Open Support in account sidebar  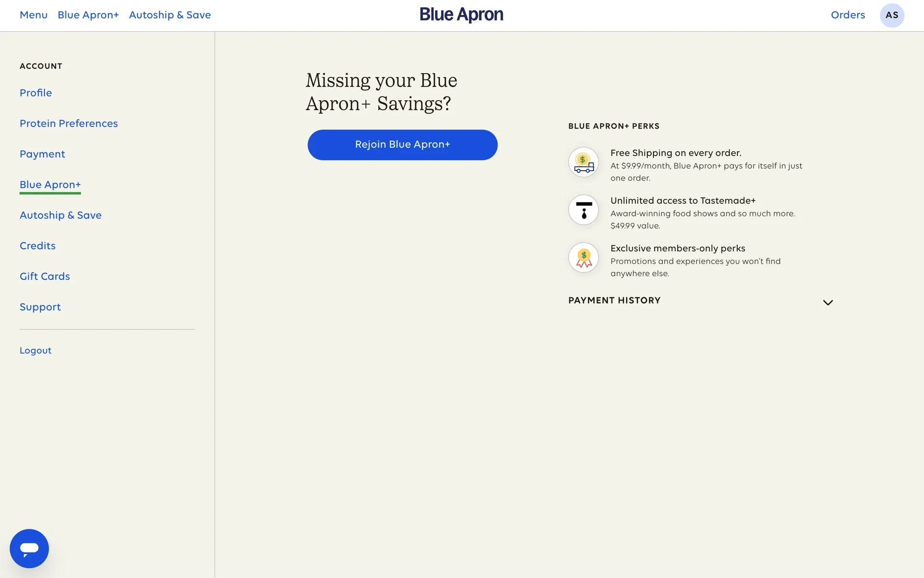pyautogui.click(x=40, y=307)
